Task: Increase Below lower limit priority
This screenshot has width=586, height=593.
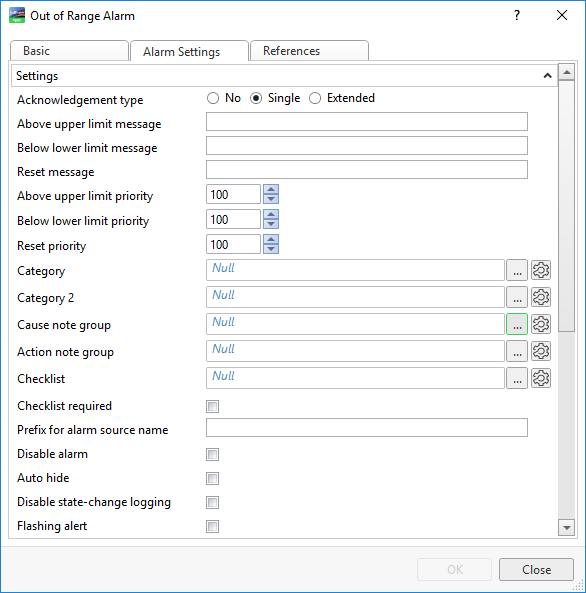Action: pos(271,214)
